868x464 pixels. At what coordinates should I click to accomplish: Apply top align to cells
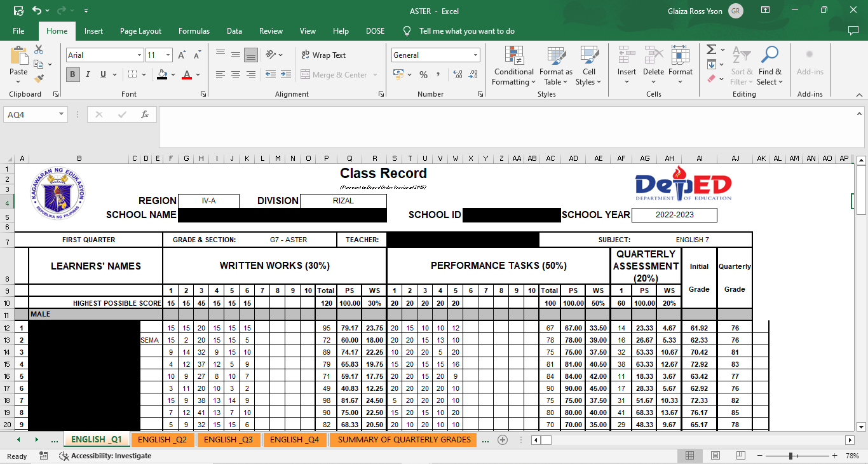click(x=220, y=55)
